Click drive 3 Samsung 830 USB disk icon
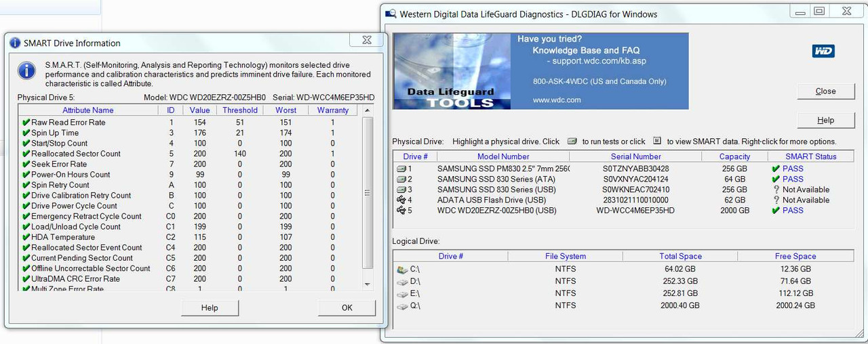 click(x=401, y=190)
